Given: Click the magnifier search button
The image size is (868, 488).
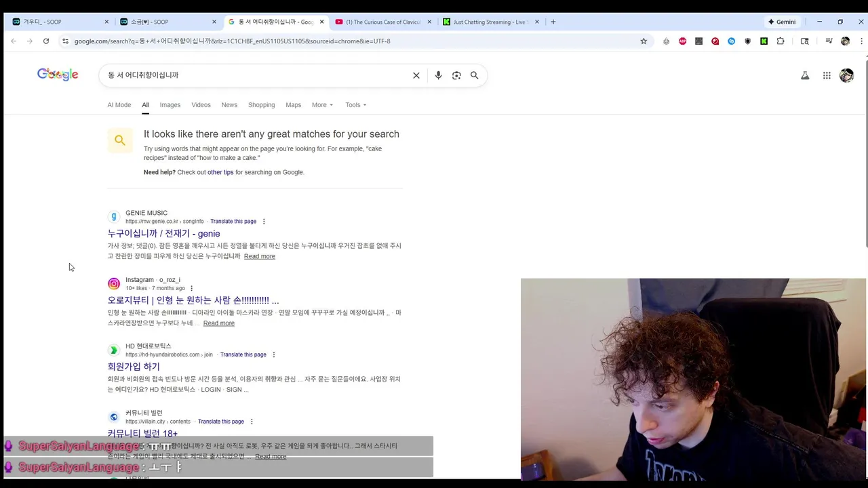Looking at the screenshot, I should point(475,75).
